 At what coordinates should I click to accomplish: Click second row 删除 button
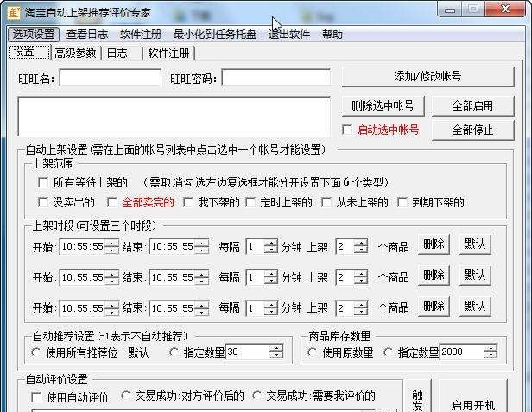pyautogui.click(x=434, y=276)
